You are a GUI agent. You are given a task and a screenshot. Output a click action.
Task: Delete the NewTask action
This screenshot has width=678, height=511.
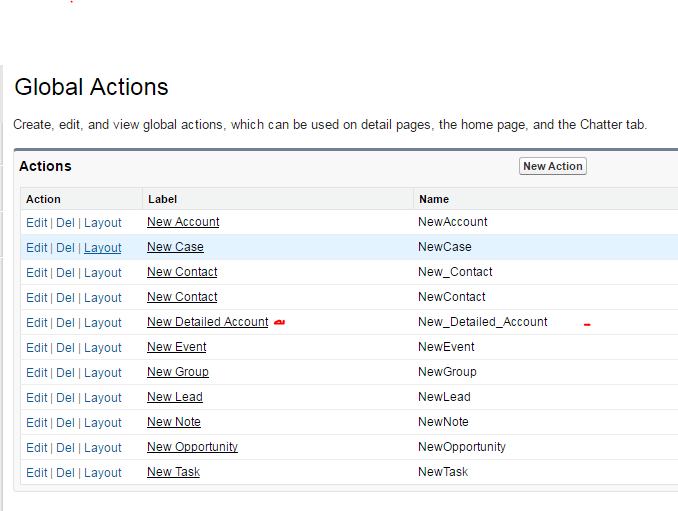[65, 473]
